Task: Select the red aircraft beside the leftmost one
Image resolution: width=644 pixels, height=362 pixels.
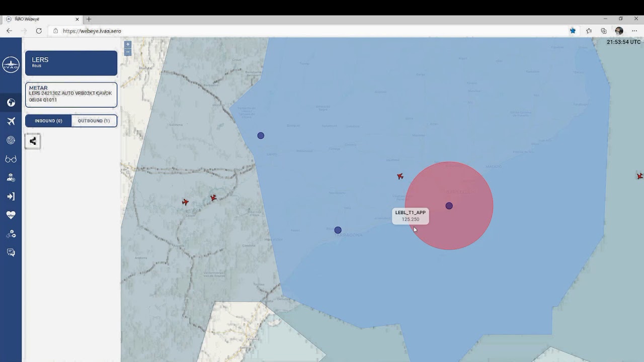Action: (213, 198)
